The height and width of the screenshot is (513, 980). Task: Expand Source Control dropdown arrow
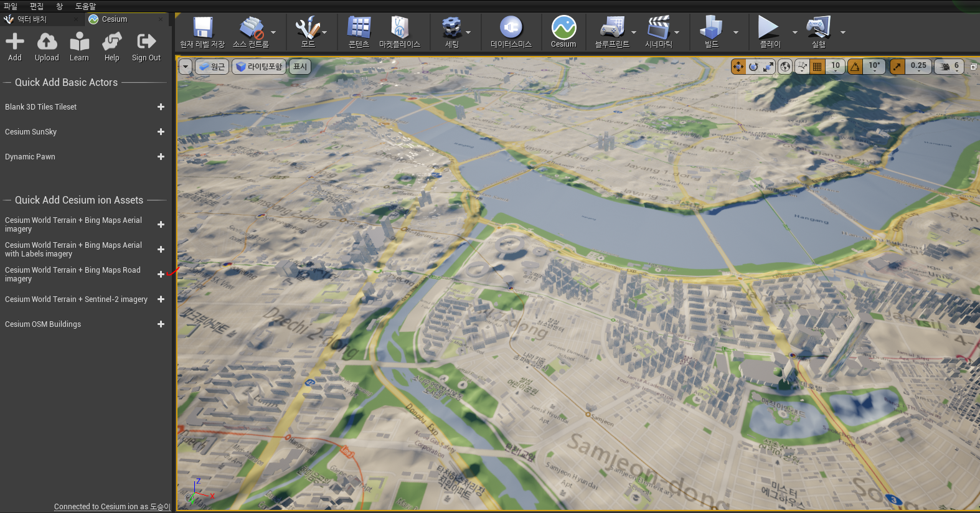(x=273, y=32)
